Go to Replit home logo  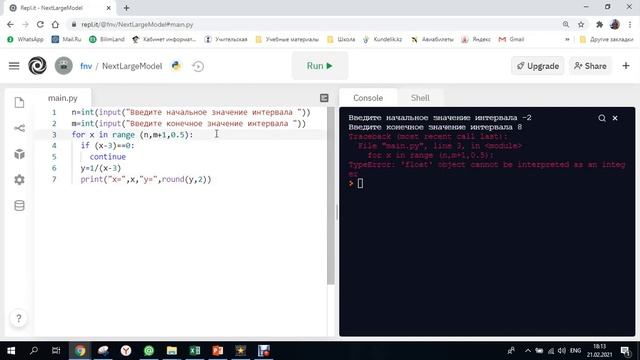(37, 66)
